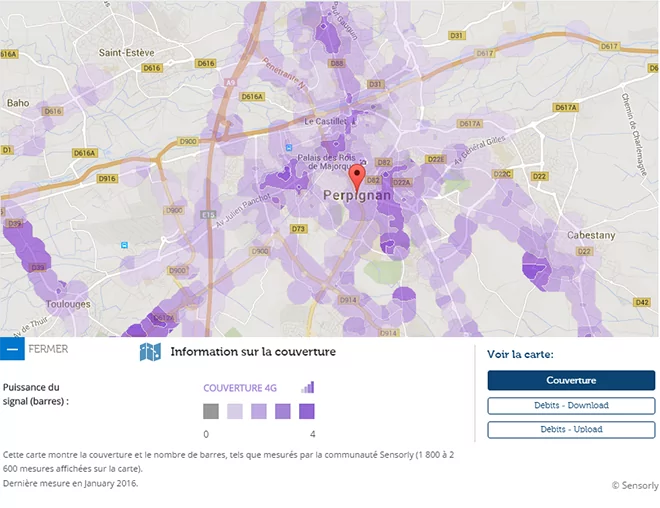The height and width of the screenshot is (508, 660).
Task: Collapse the panel with the FERMER minus button
Action: pyautogui.click(x=12, y=350)
